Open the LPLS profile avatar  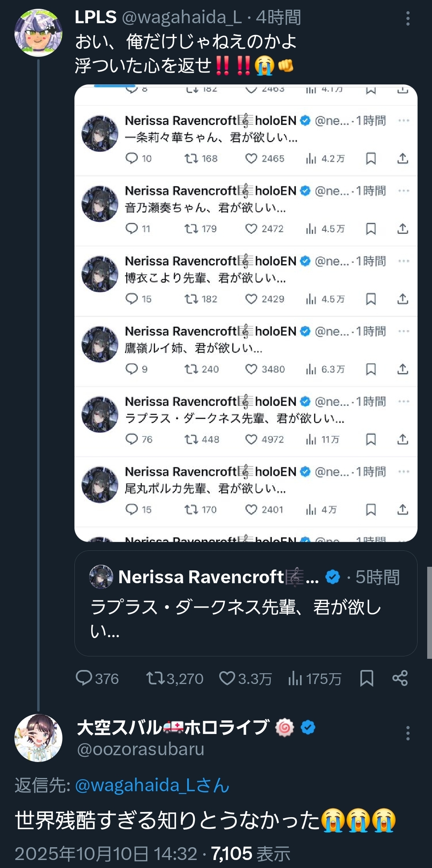38,33
